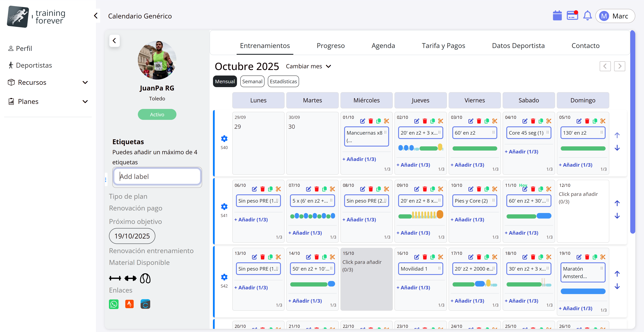Open week S40 settings gear

click(x=224, y=139)
